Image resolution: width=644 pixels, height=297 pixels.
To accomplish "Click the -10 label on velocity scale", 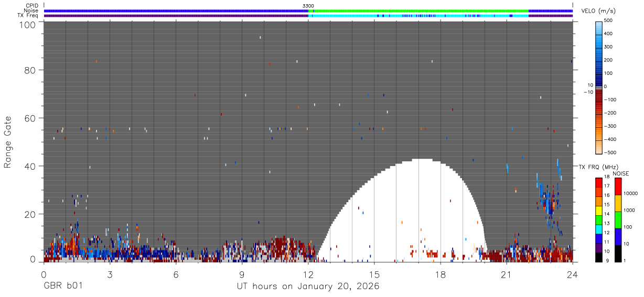I will 588,92.
